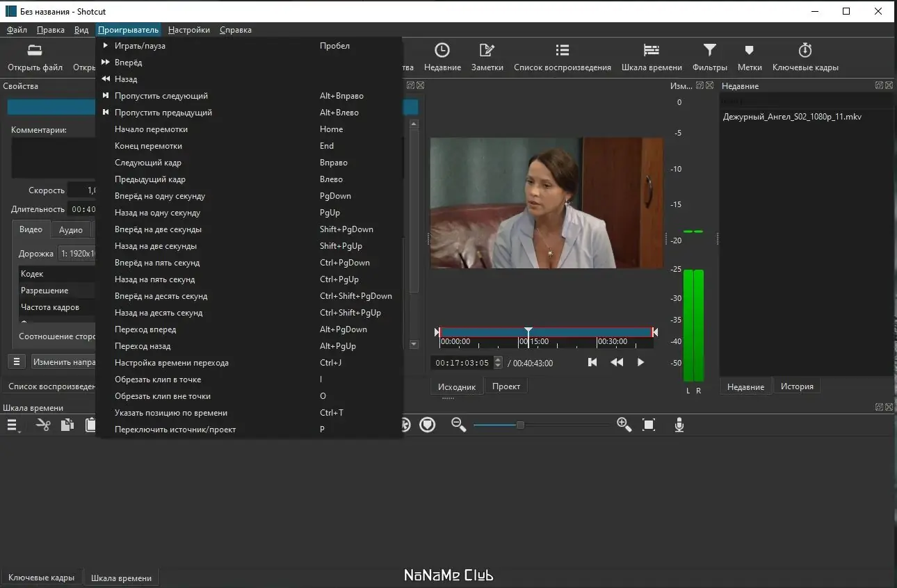Viewport: 897px width, 588px height.
Task: Open the Правка menu
Action: [x=51, y=30]
